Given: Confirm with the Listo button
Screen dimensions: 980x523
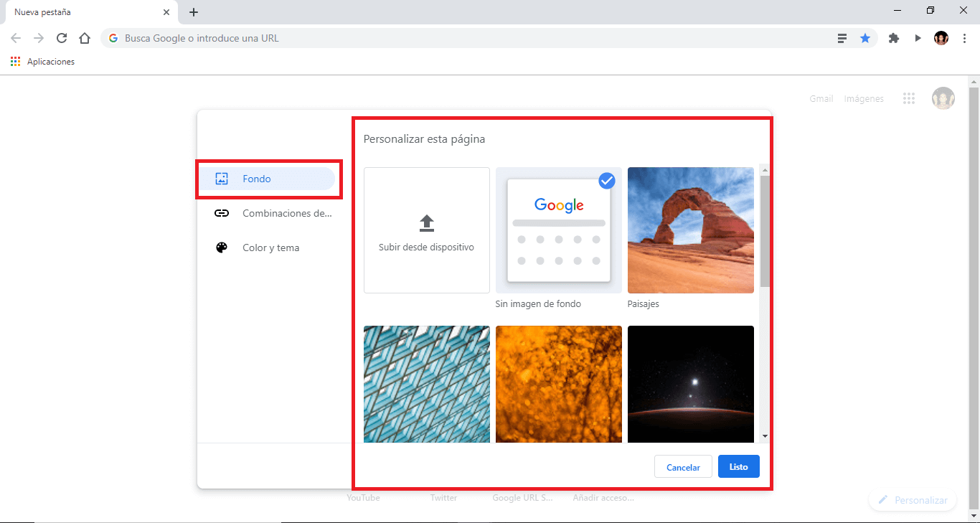Looking at the screenshot, I should tap(739, 467).
